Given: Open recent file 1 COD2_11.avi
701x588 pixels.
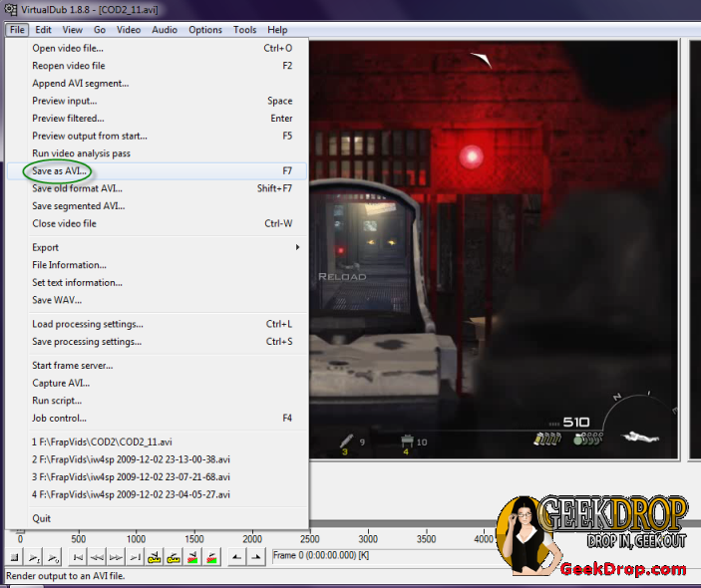Looking at the screenshot, I should pyautogui.click(x=102, y=441).
